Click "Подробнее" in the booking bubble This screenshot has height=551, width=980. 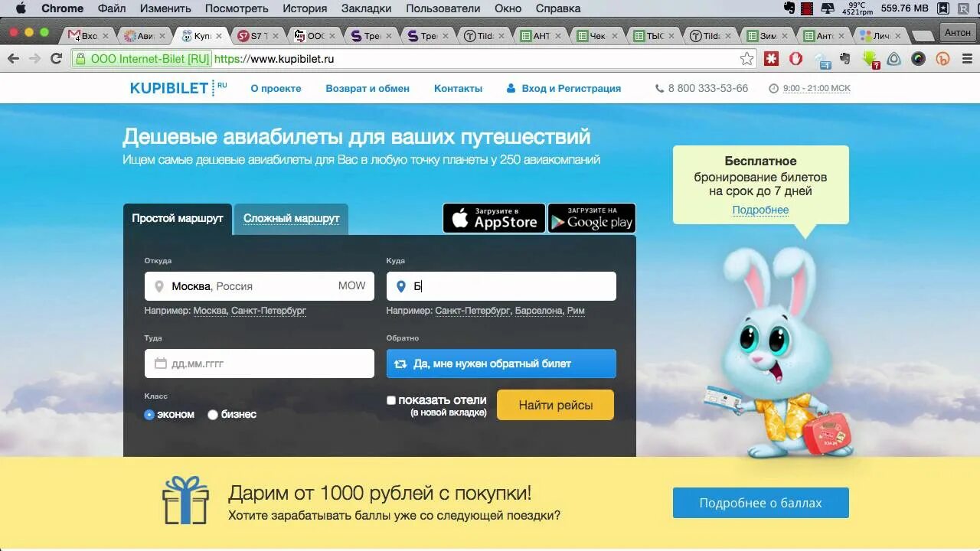point(760,210)
